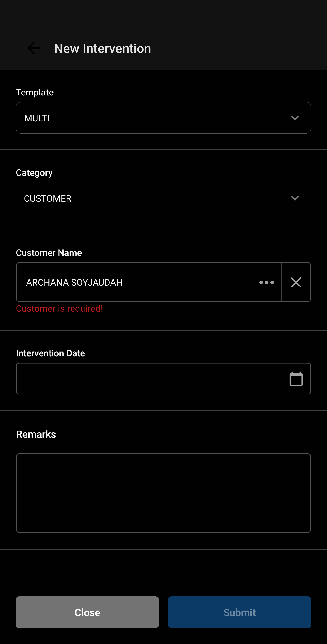Viewport: 327px width, 644px height.
Task: Click the Template field label
Action: pyautogui.click(x=35, y=93)
